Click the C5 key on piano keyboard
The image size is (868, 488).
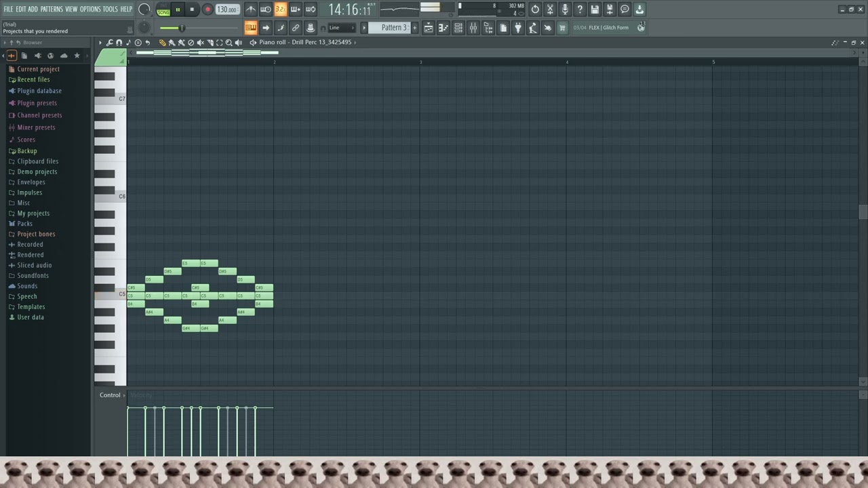click(110, 296)
